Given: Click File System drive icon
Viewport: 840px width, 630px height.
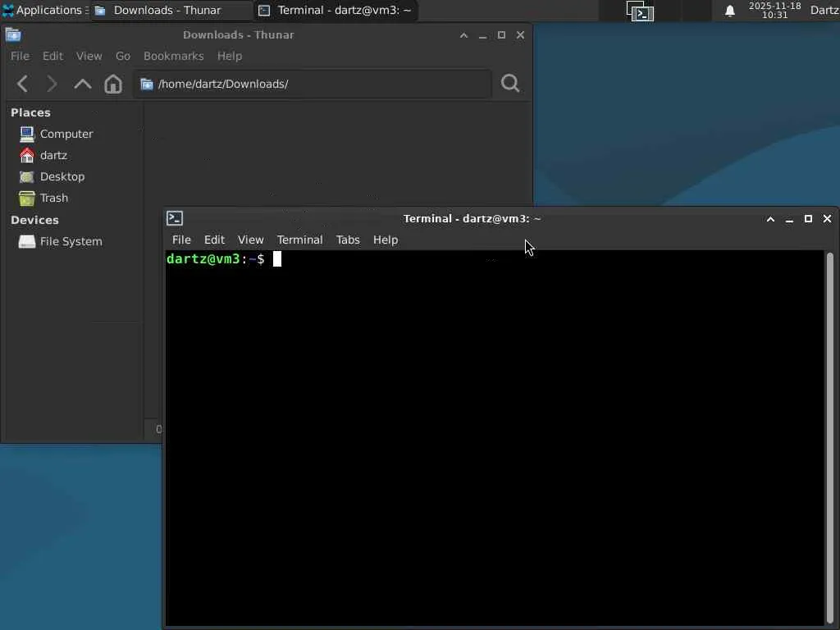Looking at the screenshot, I should click(x=27, y=242).
